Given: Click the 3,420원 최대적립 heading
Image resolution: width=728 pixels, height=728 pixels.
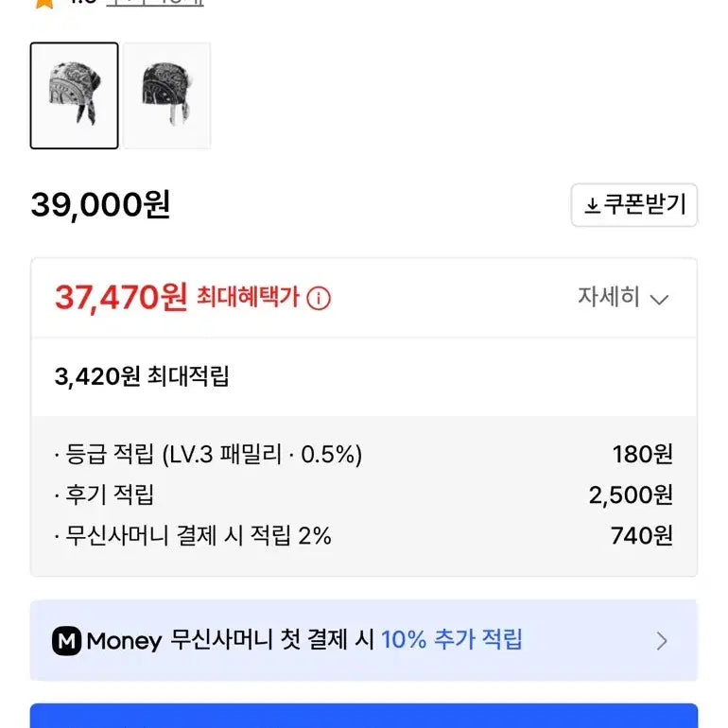Looking at the screenshot, I should pos(142,377).
